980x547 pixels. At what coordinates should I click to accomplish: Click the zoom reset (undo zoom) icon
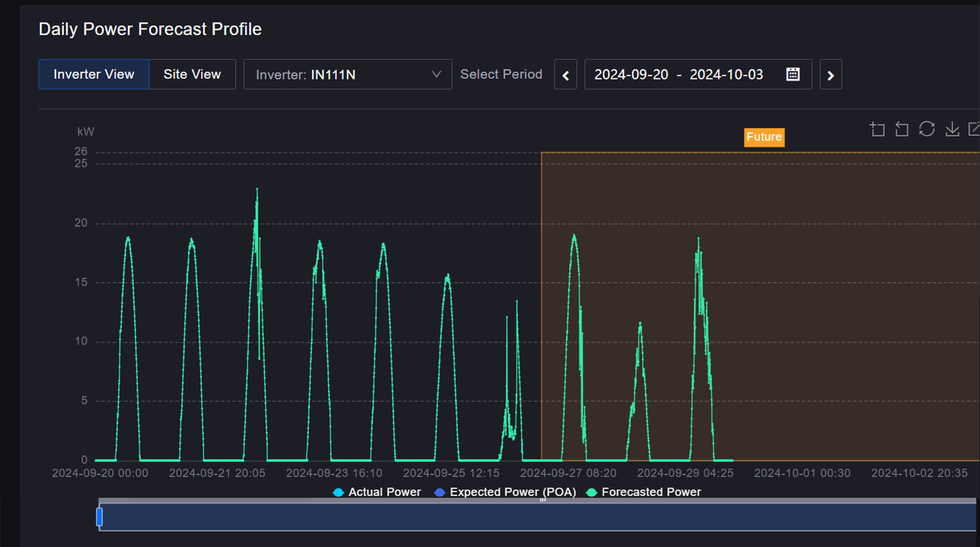(902, 129)
